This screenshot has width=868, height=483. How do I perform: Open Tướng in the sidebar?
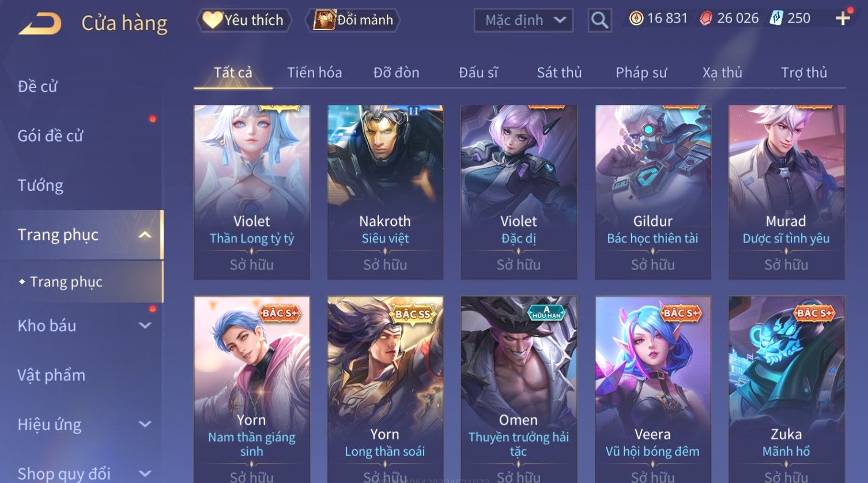(x=40, y=186)
